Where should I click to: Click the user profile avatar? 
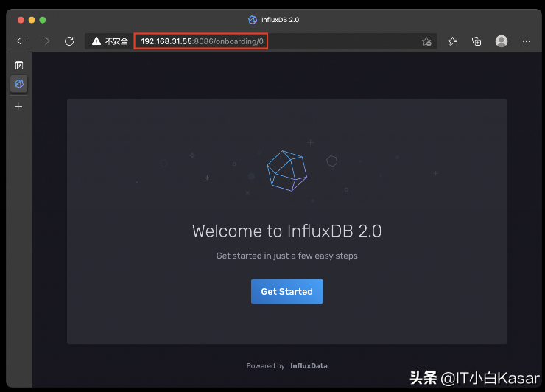coord(502,41)
